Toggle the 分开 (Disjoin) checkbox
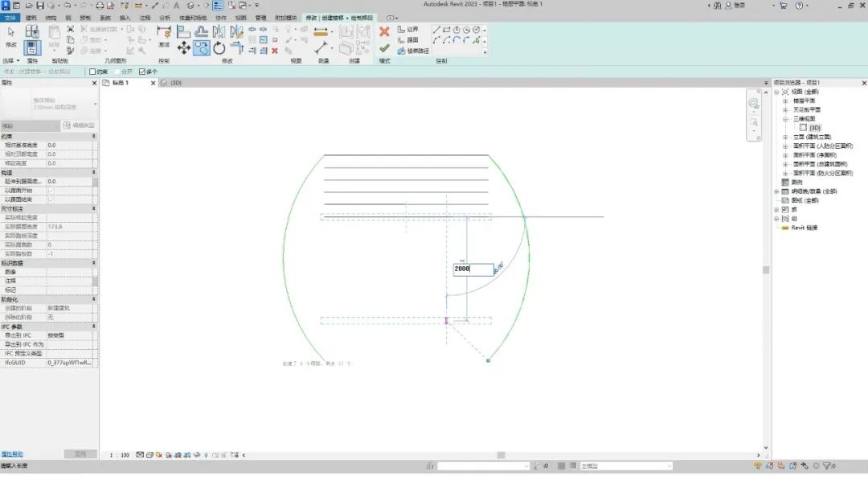Screen dimensions: 868x489 coord(117,72)
